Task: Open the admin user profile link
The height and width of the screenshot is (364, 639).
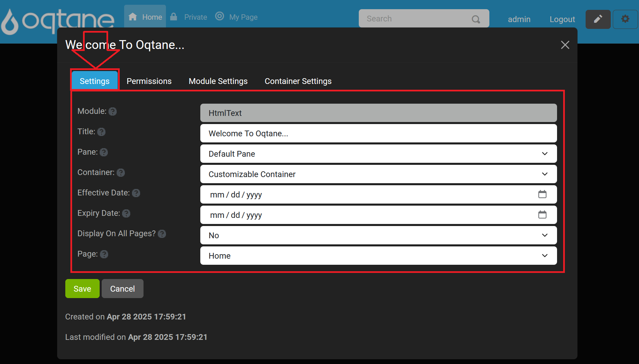Action: pyautogui.click(x=519, y=19)
